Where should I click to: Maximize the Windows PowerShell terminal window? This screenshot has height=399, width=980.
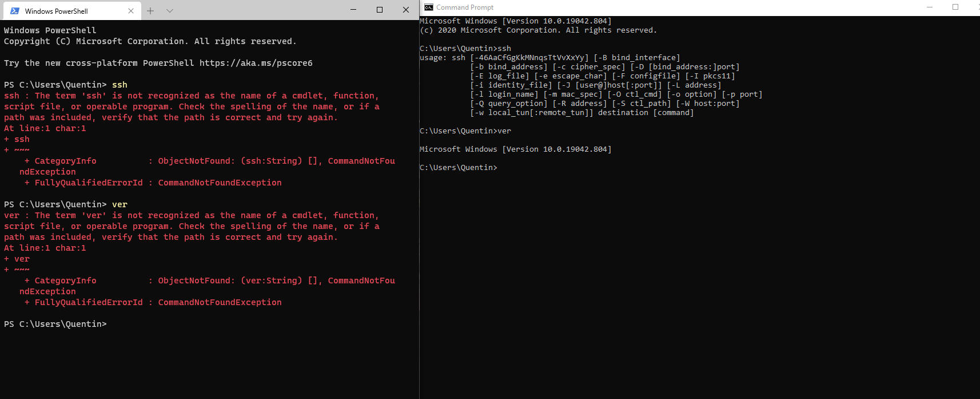[380, 10]
